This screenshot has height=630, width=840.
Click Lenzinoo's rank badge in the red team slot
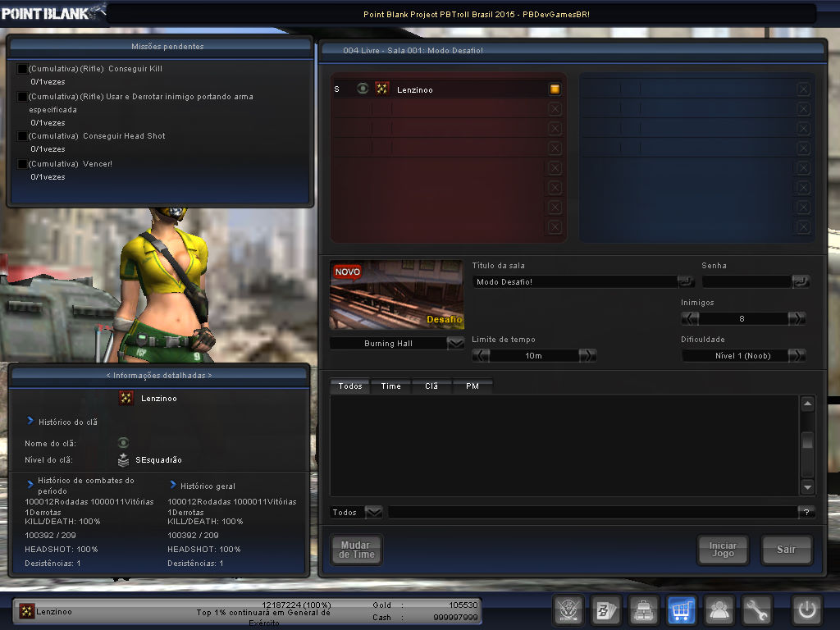pyautogui.click(x=381, y=89)
